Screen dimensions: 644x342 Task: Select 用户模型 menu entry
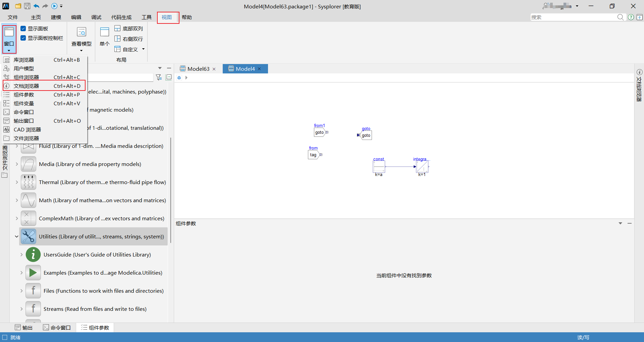coord(44,68)
